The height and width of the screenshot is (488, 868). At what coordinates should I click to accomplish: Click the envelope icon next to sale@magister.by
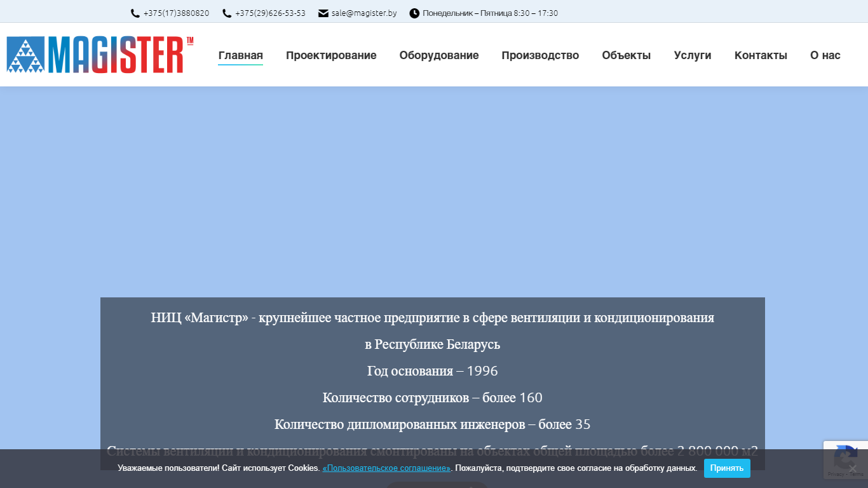tap(323, 13)
